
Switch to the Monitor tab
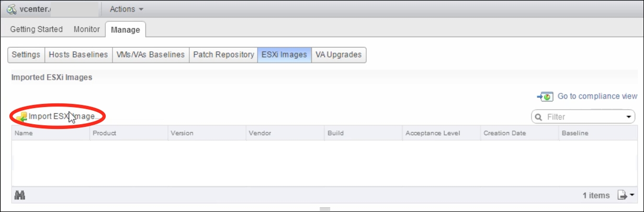pos(87,29)
